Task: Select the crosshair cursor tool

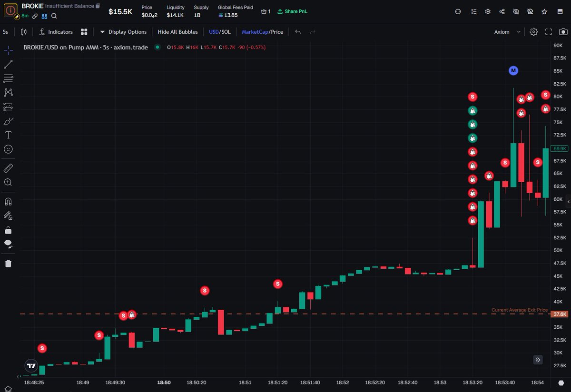Action: pyautogui.click(x=8, y=51)
